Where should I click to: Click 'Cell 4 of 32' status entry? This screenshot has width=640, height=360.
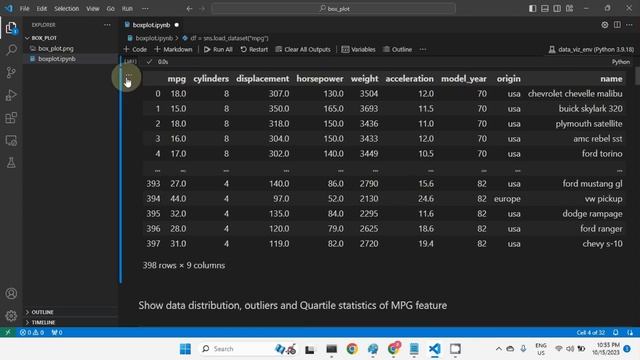pyautogui.click(x=591, y=332)
